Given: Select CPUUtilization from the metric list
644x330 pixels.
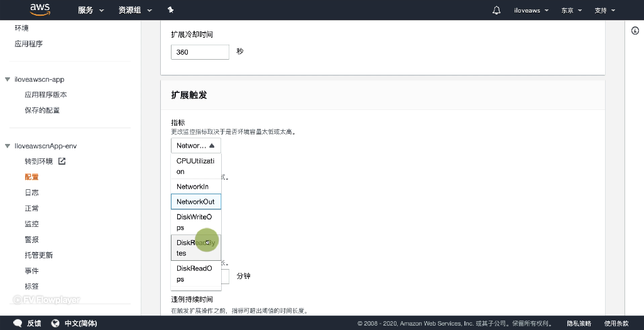Looking at the screenshot, I should tap(196, 166).
